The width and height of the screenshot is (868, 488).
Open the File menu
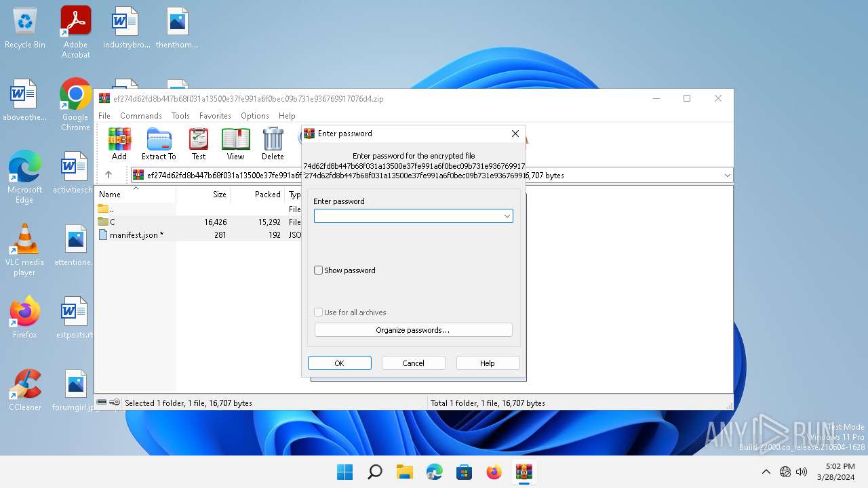104,116
